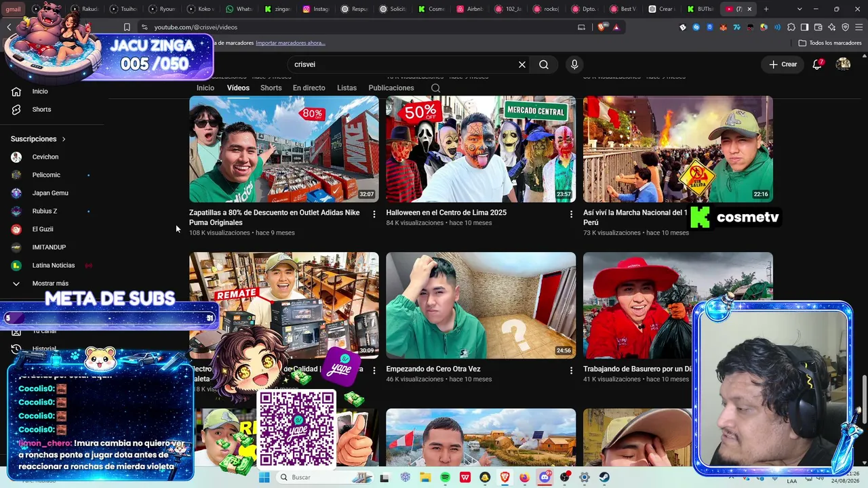Open a new browser tab
The image size is (868, 488).
(766, 9)
